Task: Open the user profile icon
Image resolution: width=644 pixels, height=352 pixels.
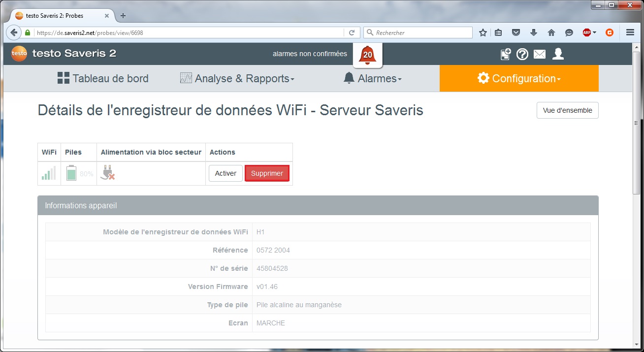Action: [x=558, y=54]
